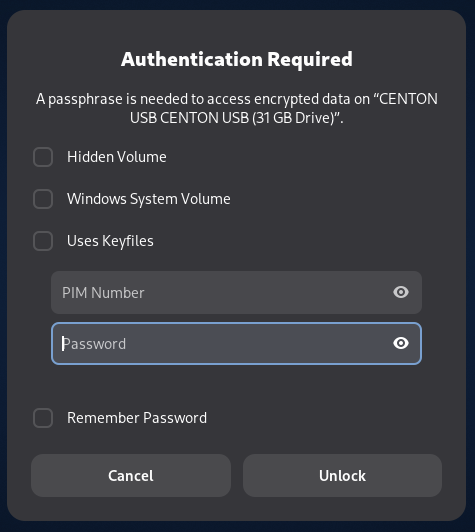This screenshot has width=475, height=532.
Task: Click the Windows System Volume label
Action: [x=149, y=199]
